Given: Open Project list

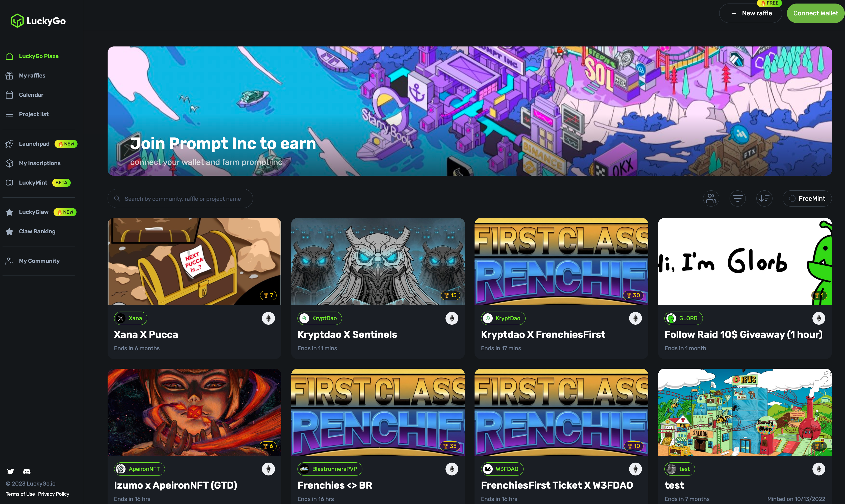Looking at the screenshot, I should pos(34,114).
